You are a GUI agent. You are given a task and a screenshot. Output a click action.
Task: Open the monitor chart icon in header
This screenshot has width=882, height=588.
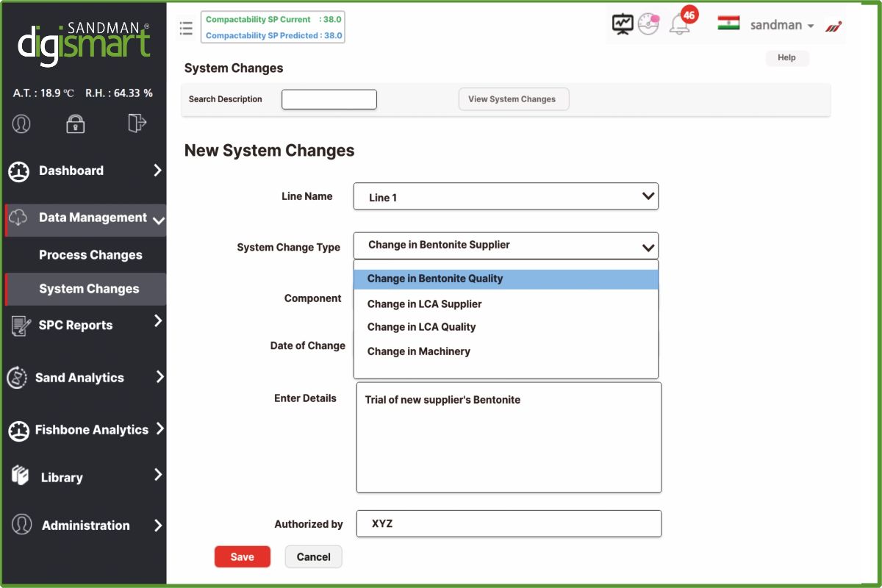click(x=623, y=24)
